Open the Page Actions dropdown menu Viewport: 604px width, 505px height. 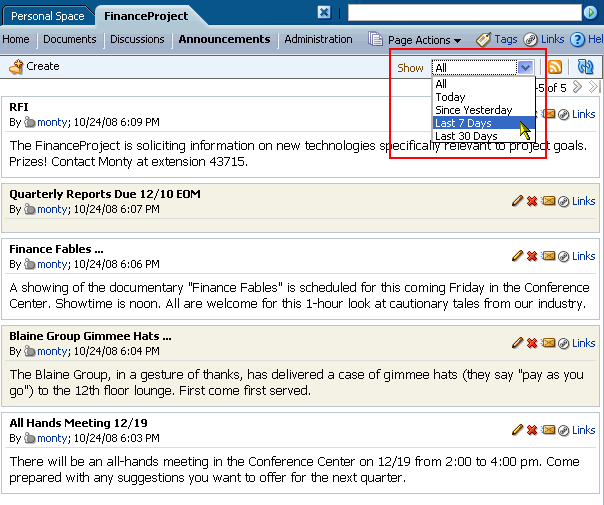point(424,40)
